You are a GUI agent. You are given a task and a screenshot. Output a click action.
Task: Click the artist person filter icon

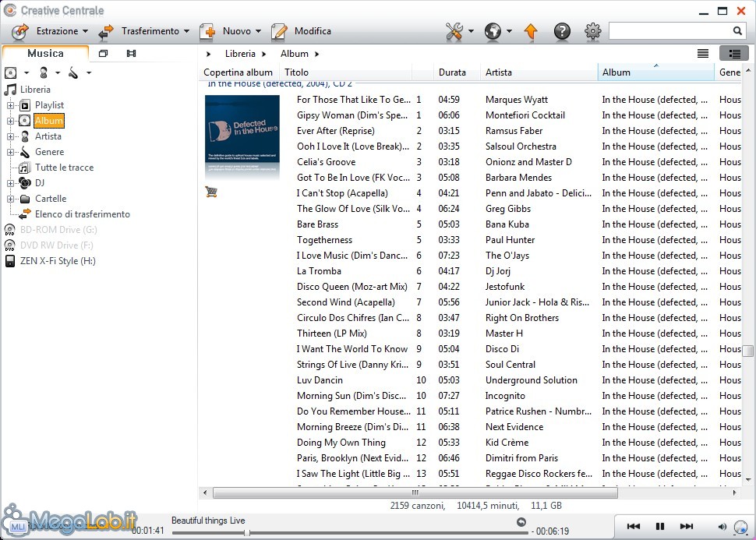[x=44, y=72]
